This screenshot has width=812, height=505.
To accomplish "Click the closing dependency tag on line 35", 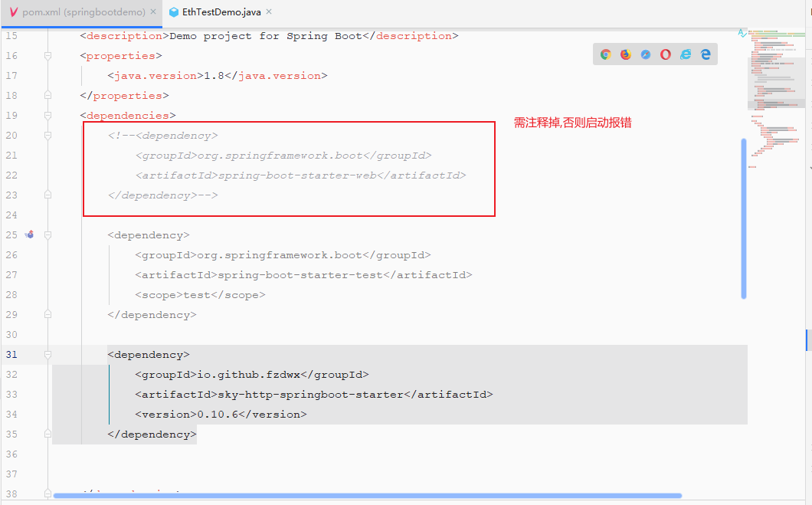I will tap(152, 434).
